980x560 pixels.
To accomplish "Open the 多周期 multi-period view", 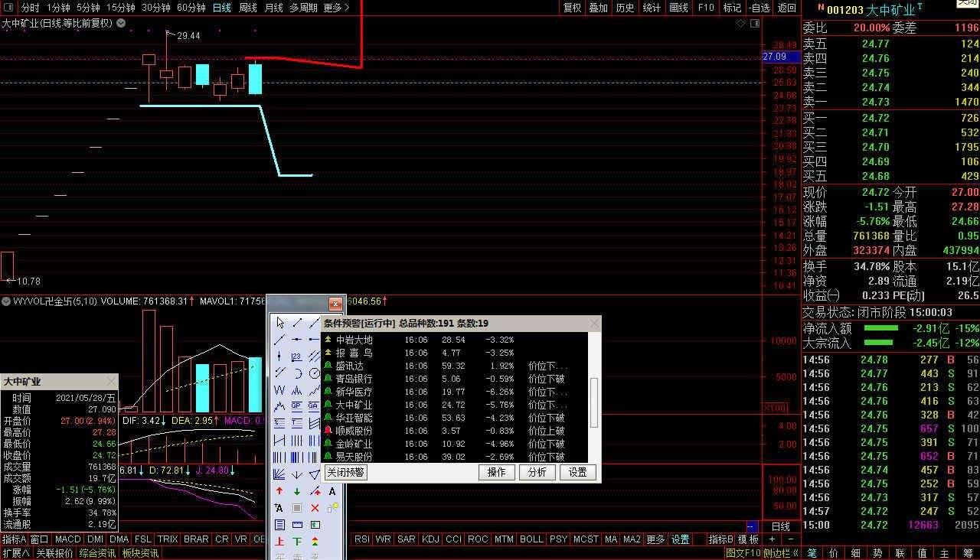I will pyautogui.click(x=303, y=8).
